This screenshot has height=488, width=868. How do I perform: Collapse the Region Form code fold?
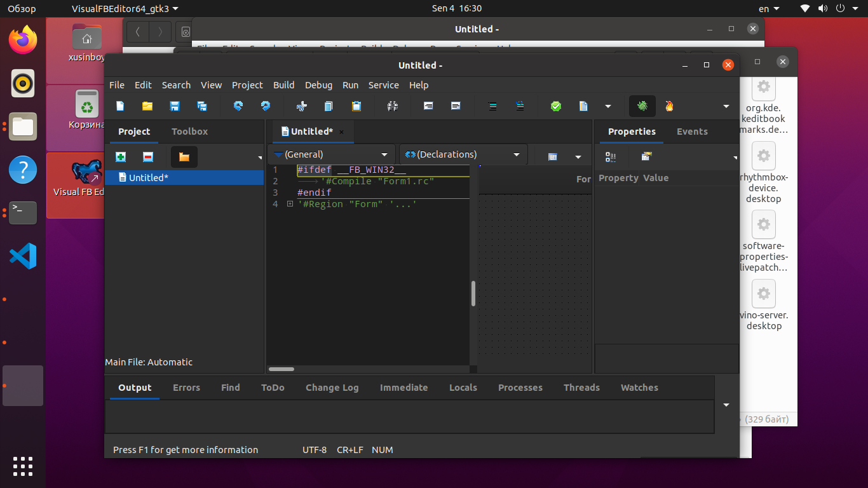[x=290, y=204]
